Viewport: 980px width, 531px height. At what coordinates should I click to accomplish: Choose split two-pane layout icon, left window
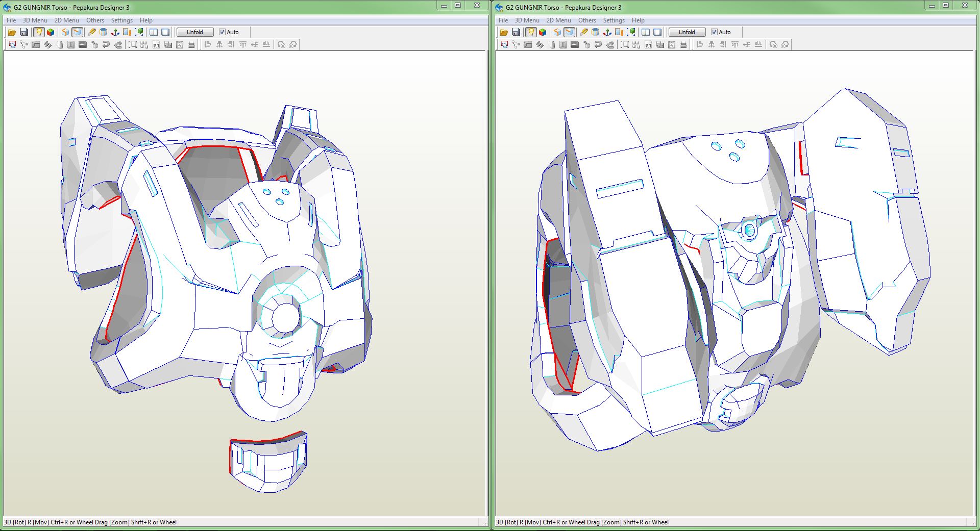pyautogui.click(x=153, y=32)
